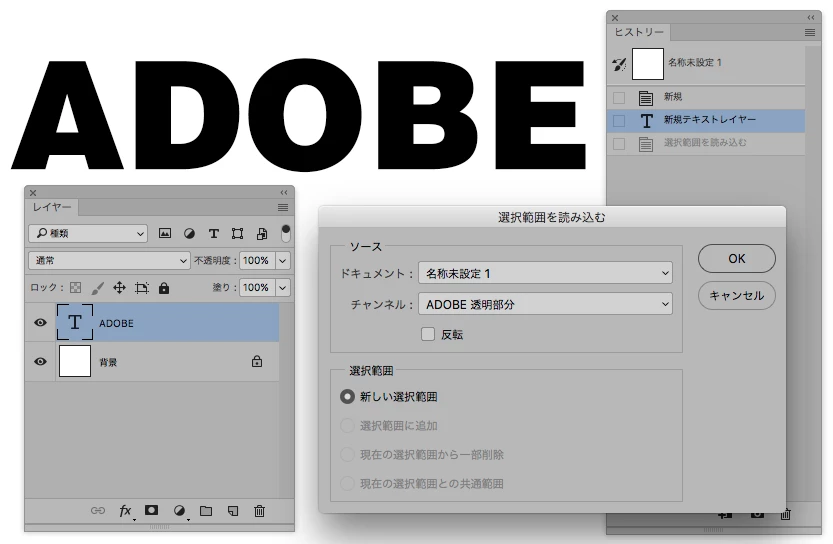Select 選択範囲に追加 radio button

[x=347, y=425]
